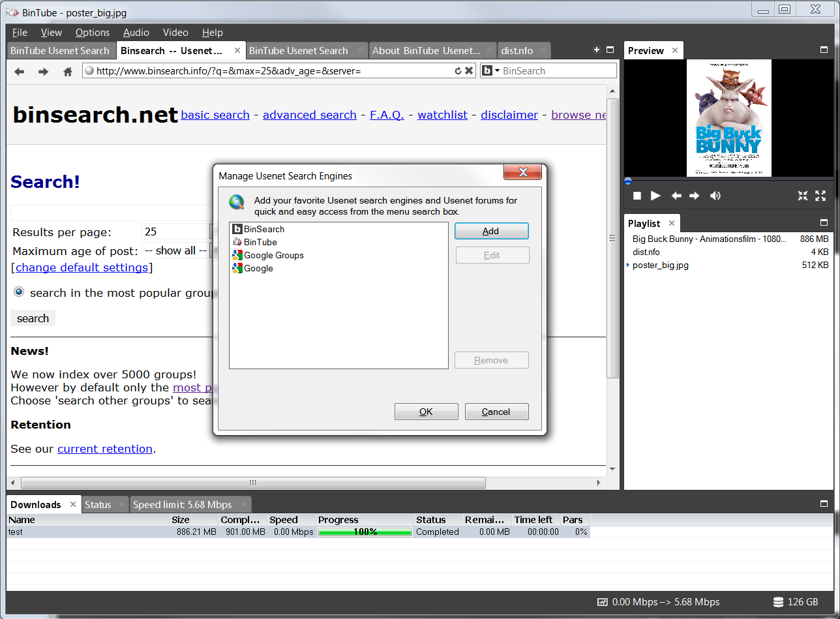
Task: Close the dist.nfo tab
Action: [x=543, y=50]
